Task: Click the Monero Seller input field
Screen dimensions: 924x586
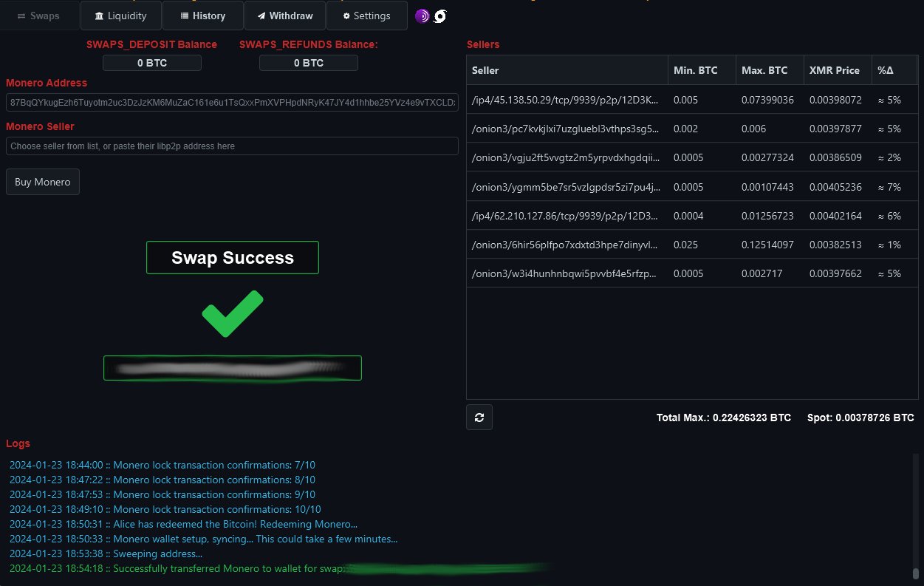Action: coord(232,146)
